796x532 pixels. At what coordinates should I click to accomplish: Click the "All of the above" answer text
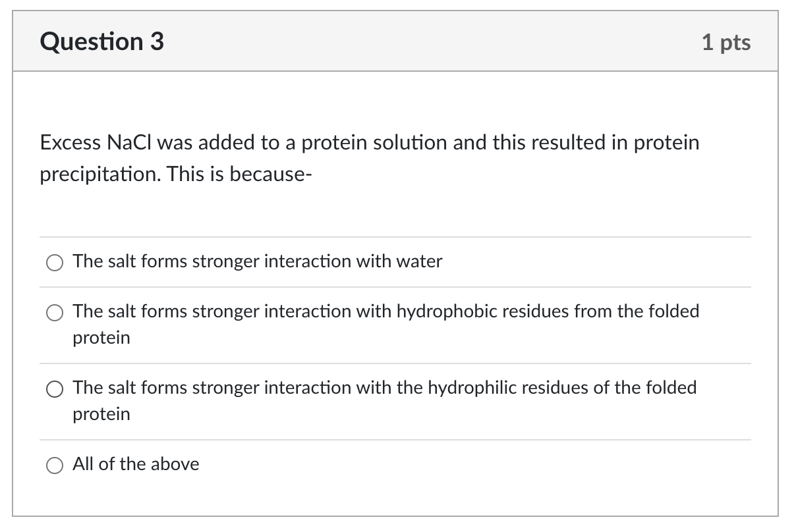[x=136, y=464]
